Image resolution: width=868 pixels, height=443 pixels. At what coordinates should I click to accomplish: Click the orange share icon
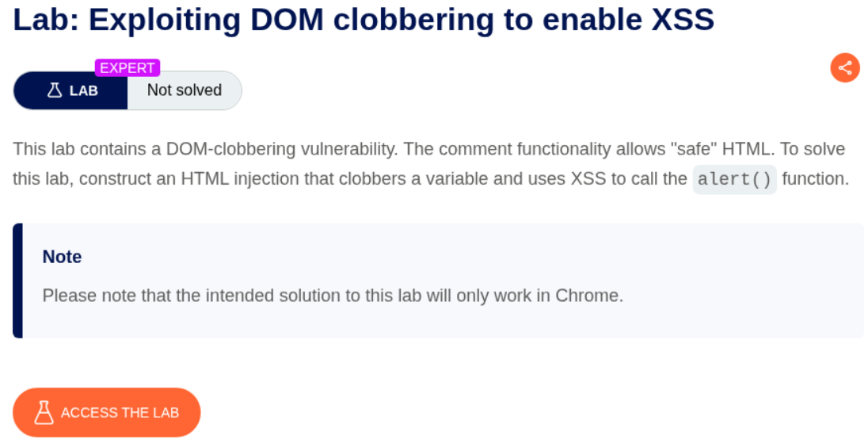(845, 67)
